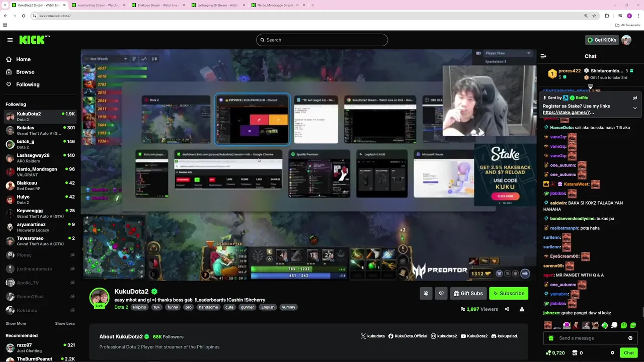Click the KukuDota2 streamer avatar

(99, 298)
